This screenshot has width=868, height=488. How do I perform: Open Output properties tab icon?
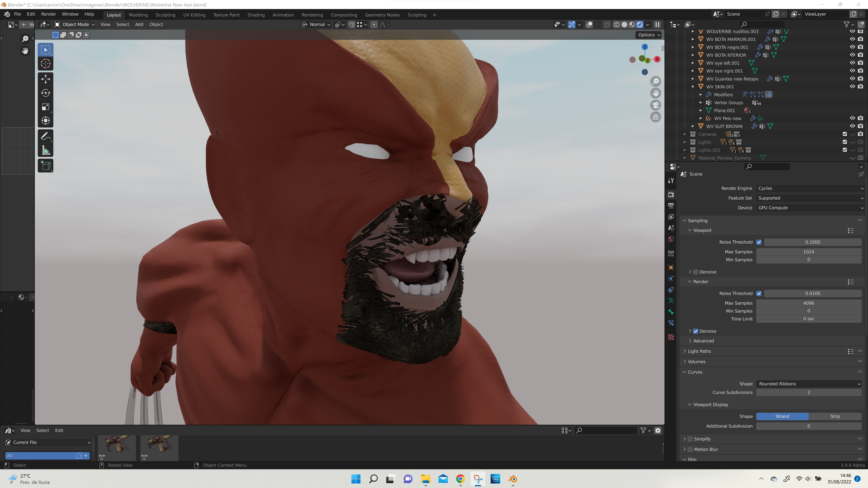point(671,205)
